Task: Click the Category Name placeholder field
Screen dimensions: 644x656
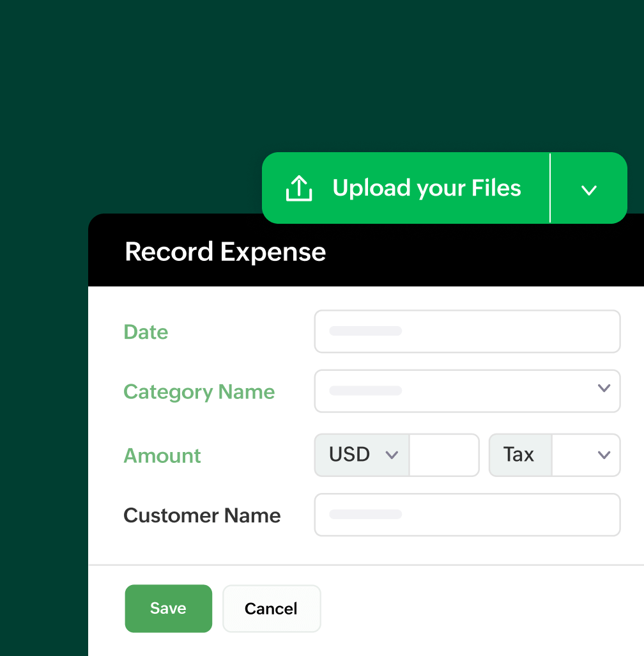Action: (447, 391)
